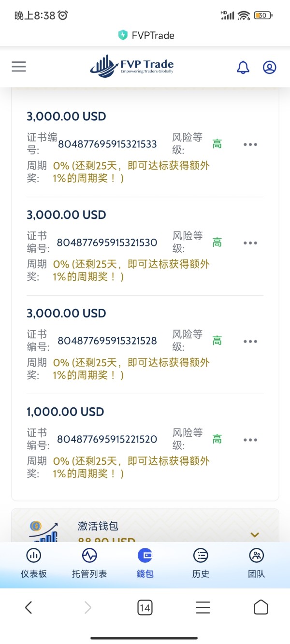This screenshot has width=290, height=644.
Task: Open more menu for 1,000.00 USD certificate
Action: [250, 440]
